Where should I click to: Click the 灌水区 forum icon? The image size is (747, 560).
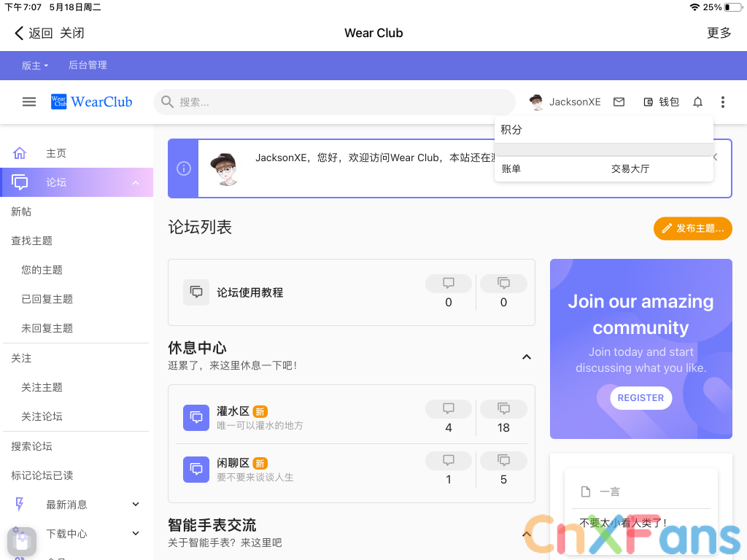(196, 418)
